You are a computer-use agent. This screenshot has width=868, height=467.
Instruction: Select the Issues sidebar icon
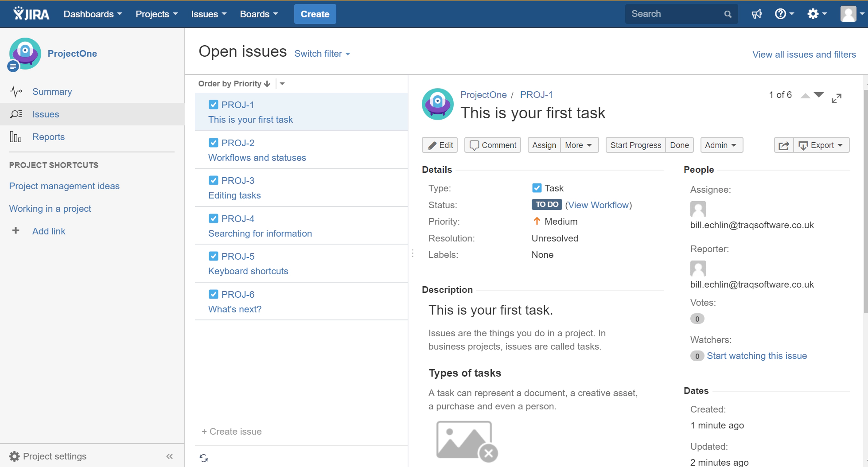coord(16,114)
